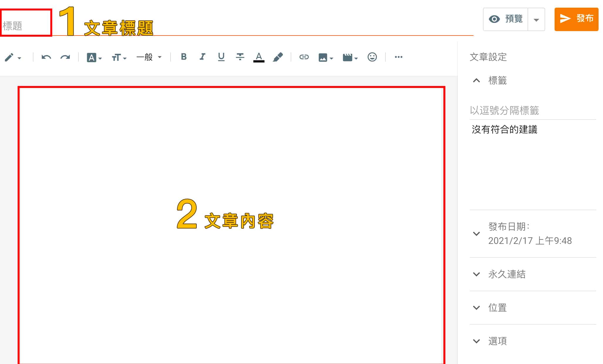The image size is (603, 364).
Task: Open the preview dropdown arrow
Action: (x=536, y=20)
